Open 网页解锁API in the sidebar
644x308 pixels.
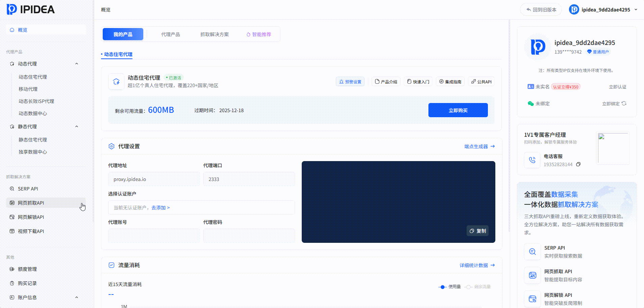click(46, 217)
